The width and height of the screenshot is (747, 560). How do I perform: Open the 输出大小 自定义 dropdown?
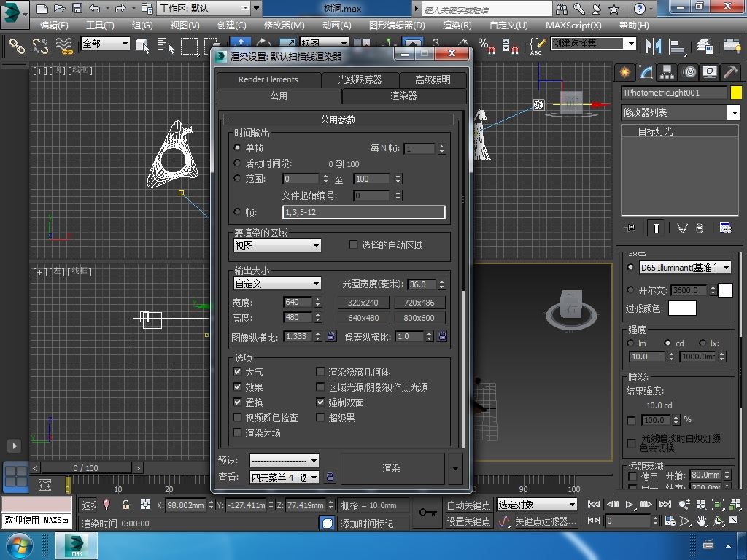click(277, 284)
